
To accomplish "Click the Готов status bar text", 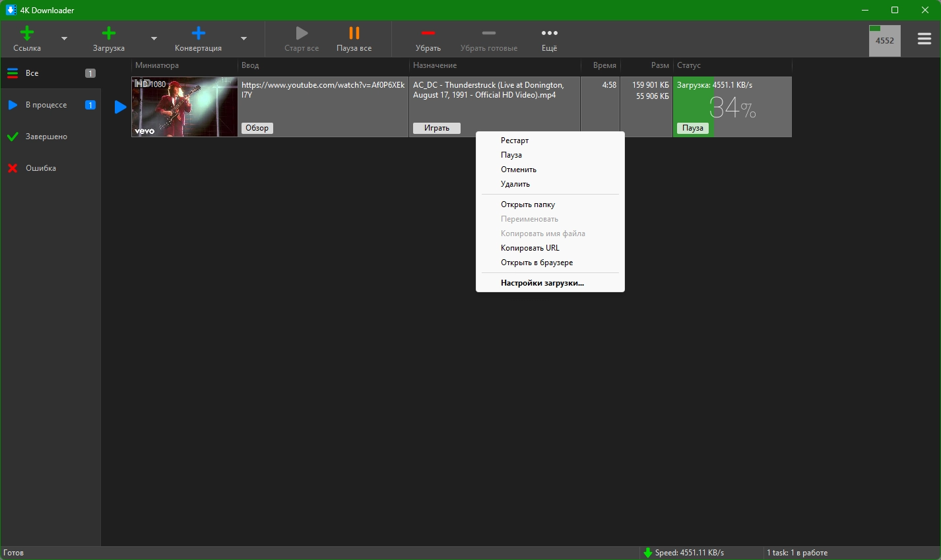I will (14, 553).
